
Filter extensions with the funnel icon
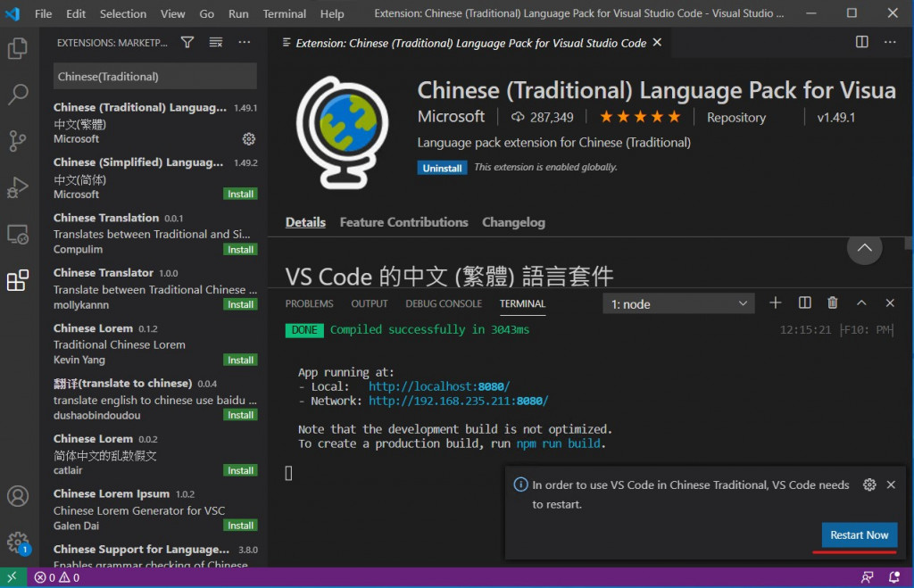pyautogui.click(x=187, y=43)
